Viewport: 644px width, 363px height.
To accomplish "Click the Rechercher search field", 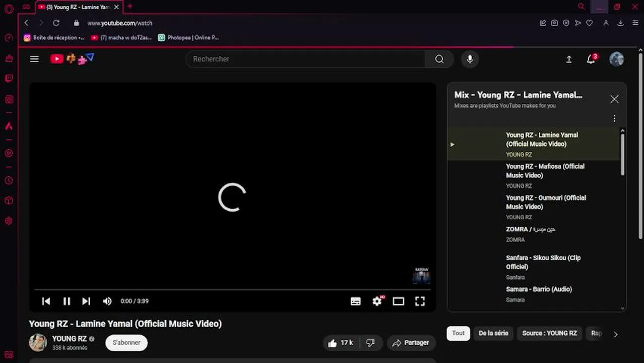I will [x=305, y=59].
